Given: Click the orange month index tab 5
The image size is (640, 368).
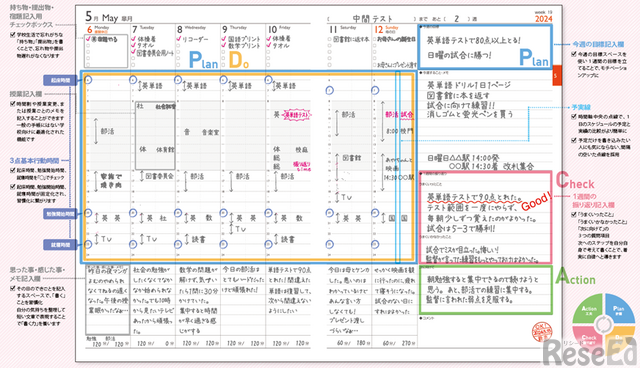Looking at the screenshot, I should tap(557, 75).
